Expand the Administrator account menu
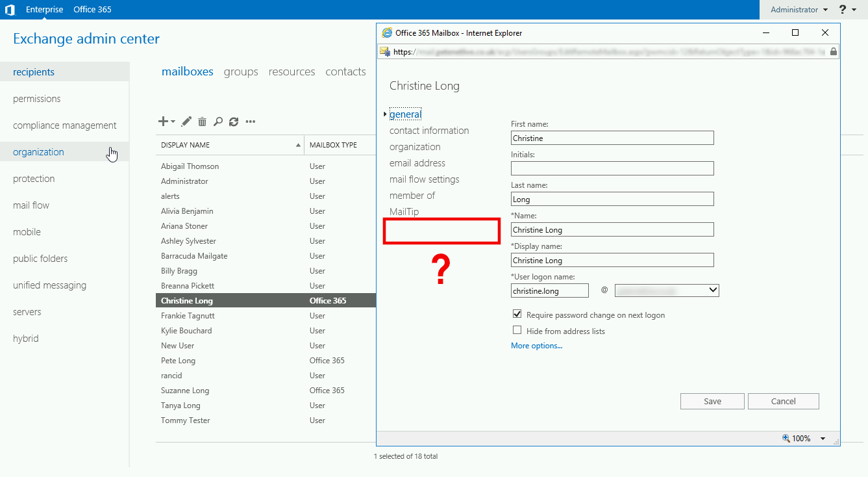868x477 pixels. click(x=799, y=10)
